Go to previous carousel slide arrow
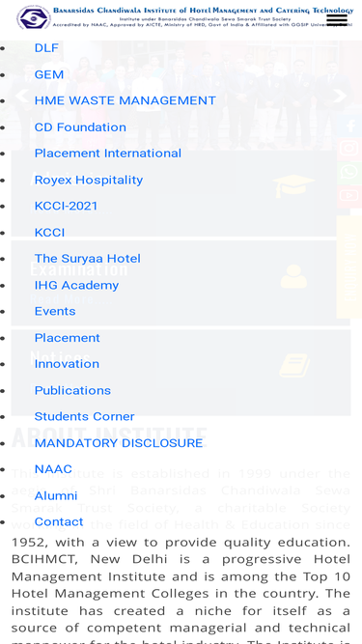The width and height of the screenshot is (362, 644). [x=21, y=96]
